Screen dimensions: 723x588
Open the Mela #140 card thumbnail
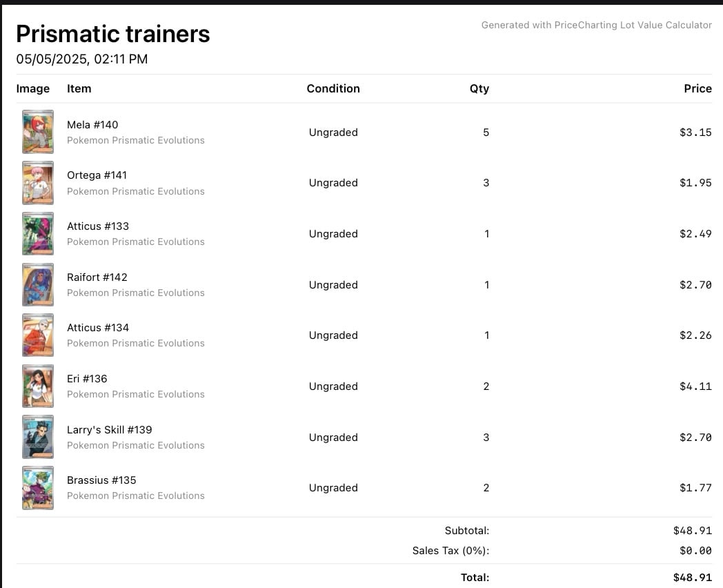click(x=38, y=132)
